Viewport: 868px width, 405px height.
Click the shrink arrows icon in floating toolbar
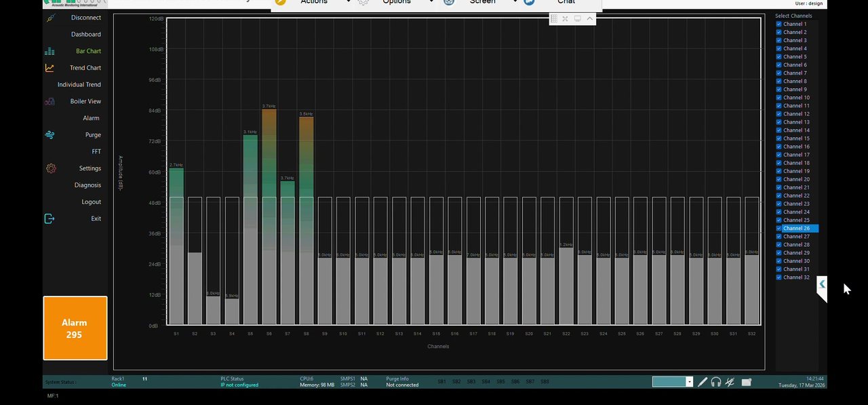(565, 19)
